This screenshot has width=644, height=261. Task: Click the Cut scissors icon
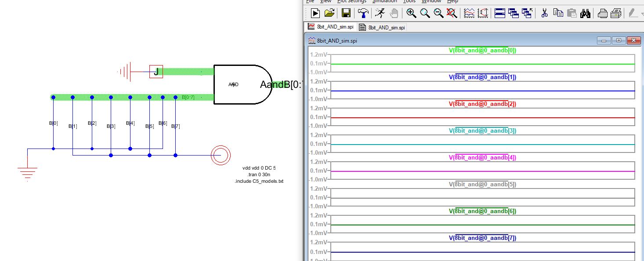coord(544,13)
